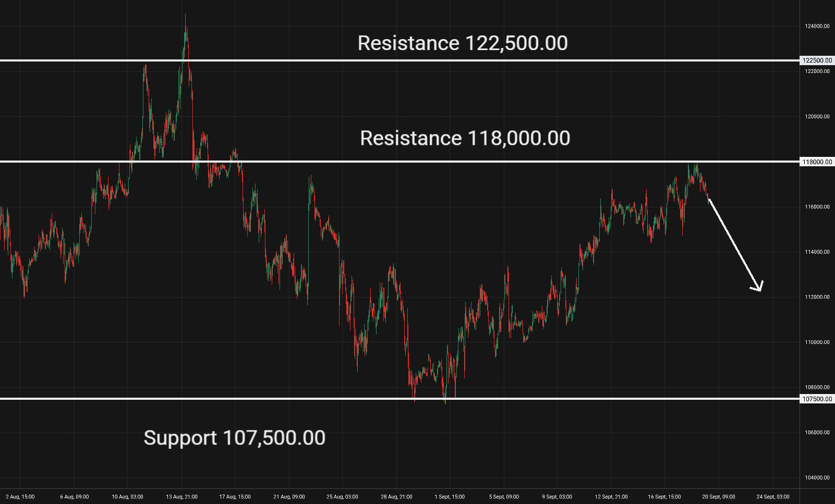
Task: Select the white downward arrow head
Action: [x=758, y=286]
